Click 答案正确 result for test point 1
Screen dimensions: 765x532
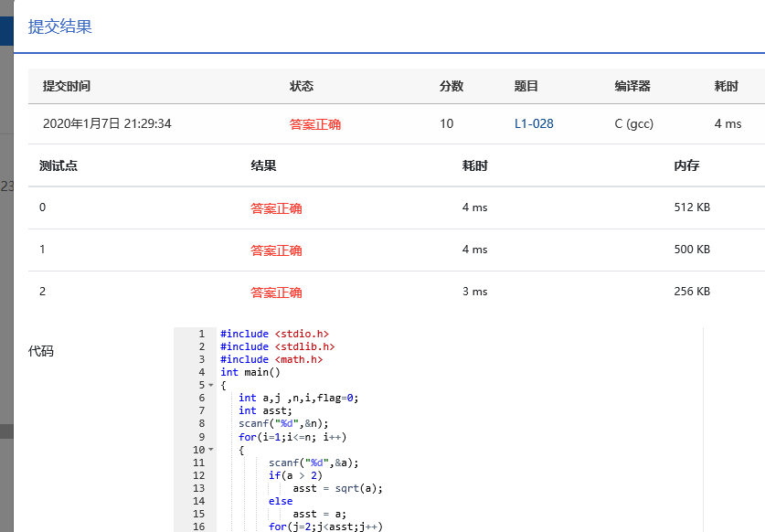point(276,250)
